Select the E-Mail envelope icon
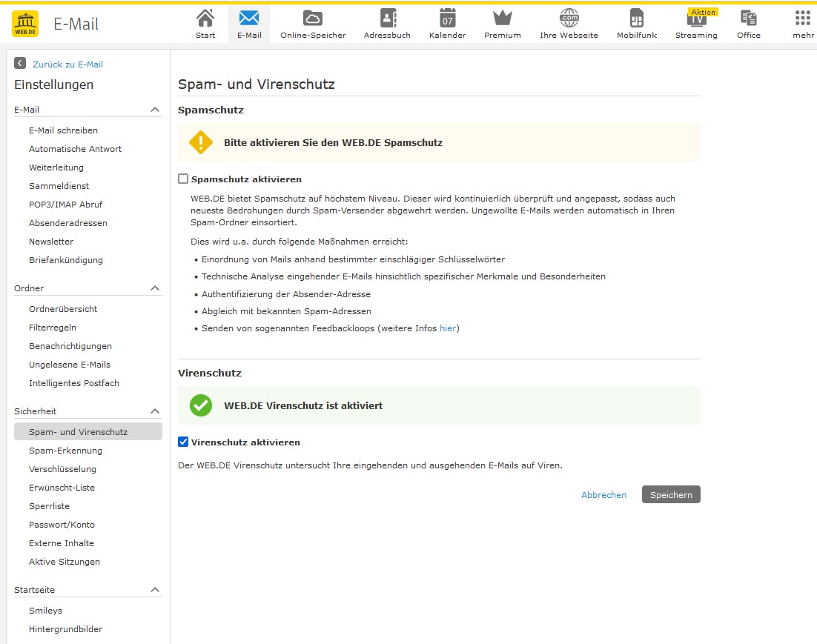Screen dimensions: 817x644 249,19
